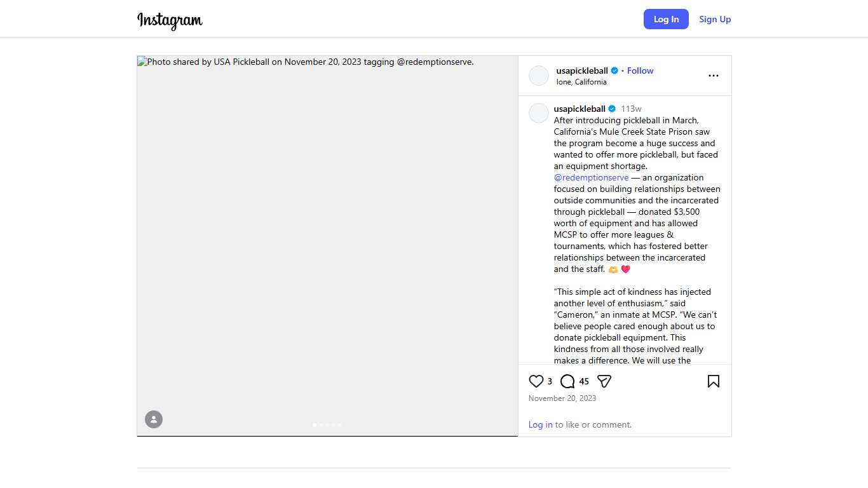The width and height of the screenshot is (868, 488).
Task: Click the Instagram logo
Action: click(170, 20)
